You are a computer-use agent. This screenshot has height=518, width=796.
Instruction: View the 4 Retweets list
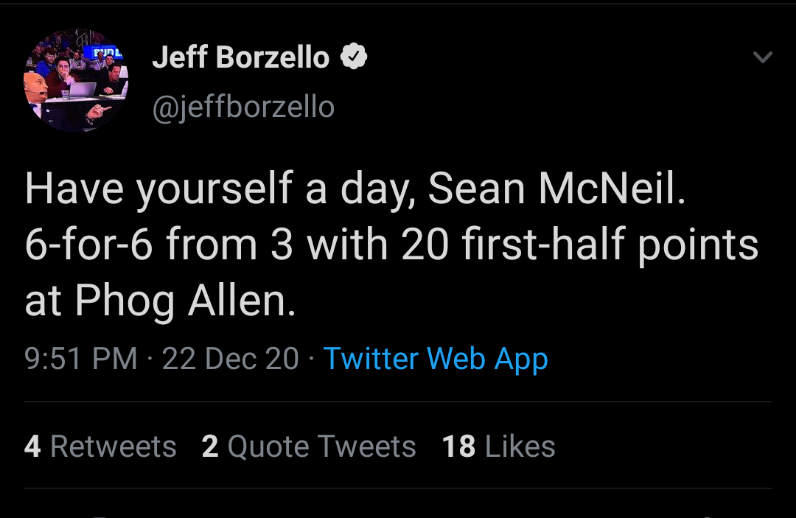(x=100, y=446)
